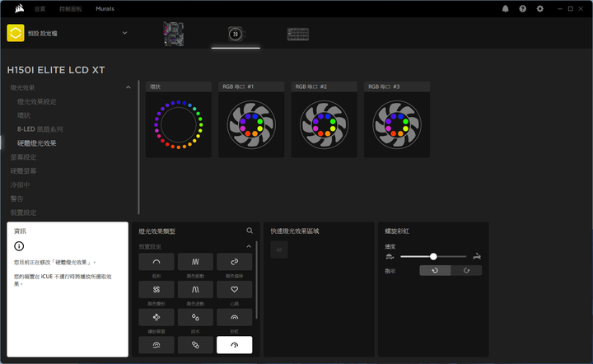
Task: Select 硬體燈光效果 hardware lighting item
Action: point(37,143)
